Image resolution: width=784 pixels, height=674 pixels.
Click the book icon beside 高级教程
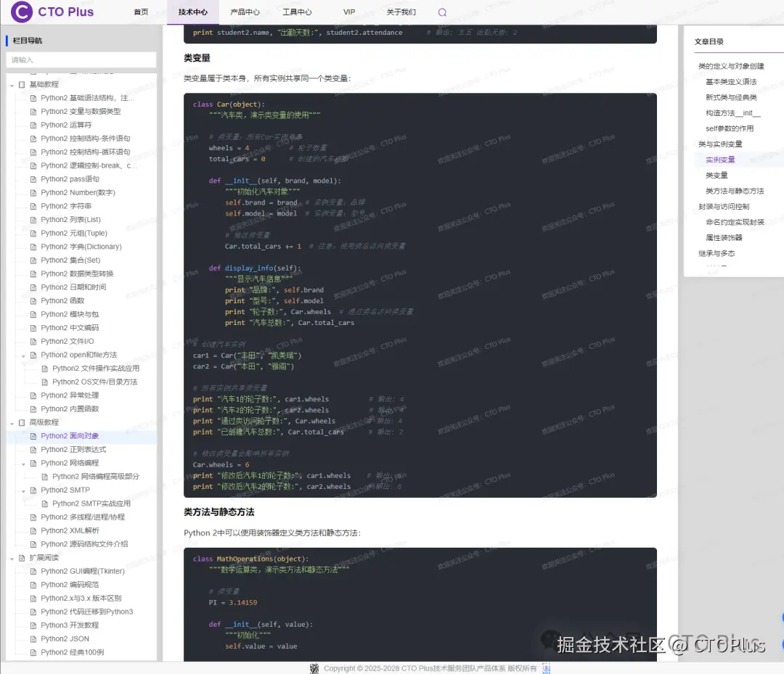coord(22,422)
